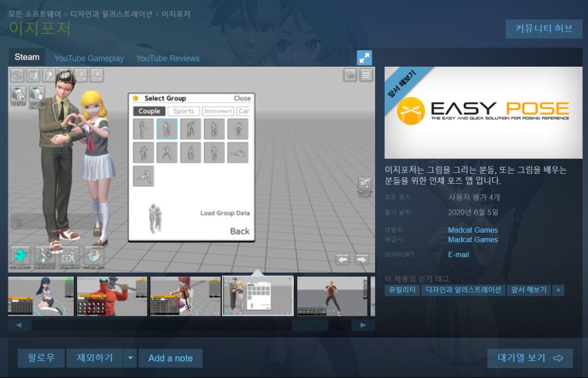The image size is (588, 378).
Task: Click release date 2020년 6월 5일
Action: 473,213
